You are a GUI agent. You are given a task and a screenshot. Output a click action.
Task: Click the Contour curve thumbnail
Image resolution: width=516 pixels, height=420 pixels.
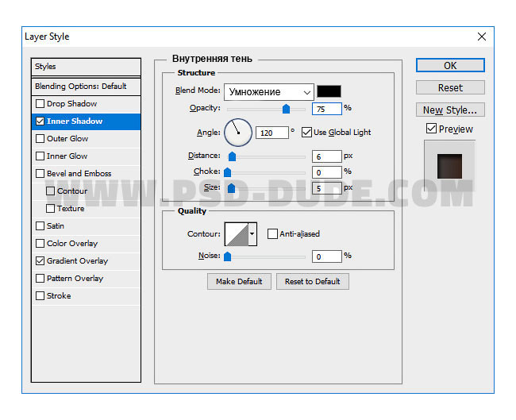(x=237, y=234)
